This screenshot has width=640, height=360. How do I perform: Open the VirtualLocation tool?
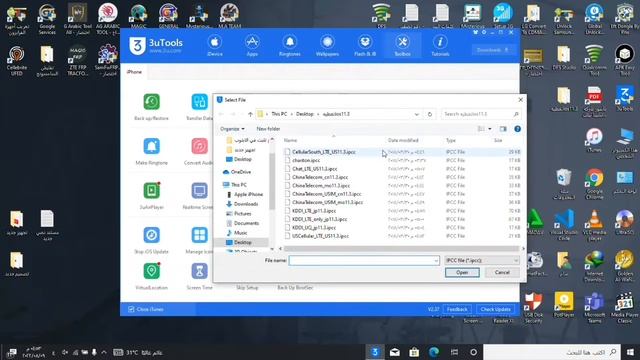[x=151, y=276]
